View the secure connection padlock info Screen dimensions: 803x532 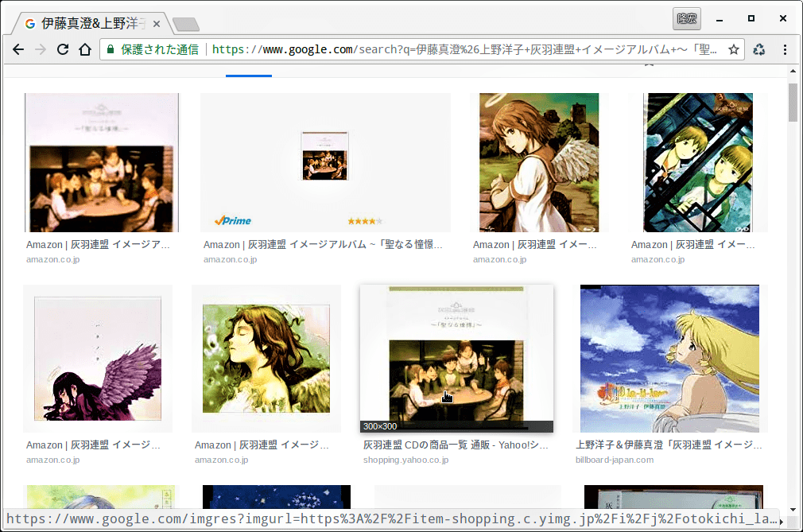click(110, 49)
